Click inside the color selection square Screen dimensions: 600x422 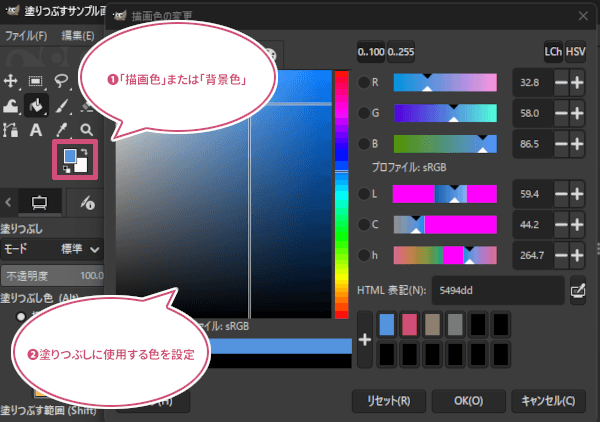pos(224,194)
